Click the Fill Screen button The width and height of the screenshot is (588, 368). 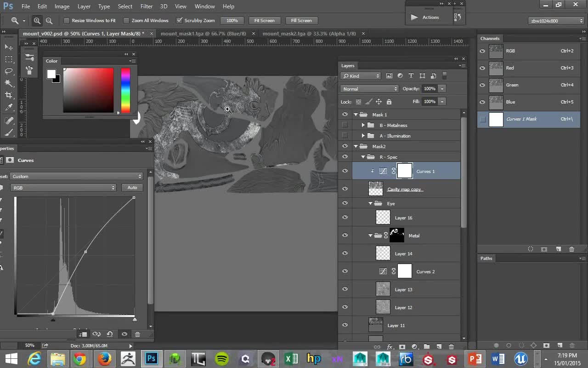pyautogui.click(x=301, y=21)
